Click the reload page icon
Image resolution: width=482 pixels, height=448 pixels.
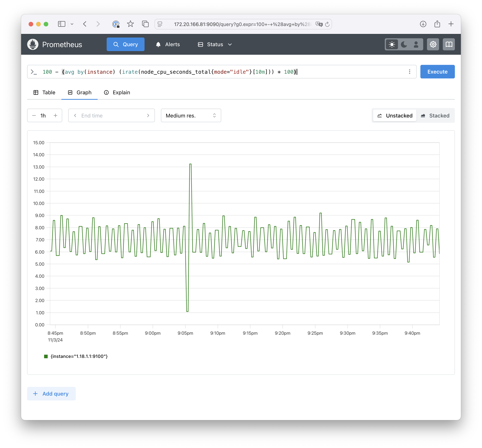pyautogui.click(x=327, y=24)
